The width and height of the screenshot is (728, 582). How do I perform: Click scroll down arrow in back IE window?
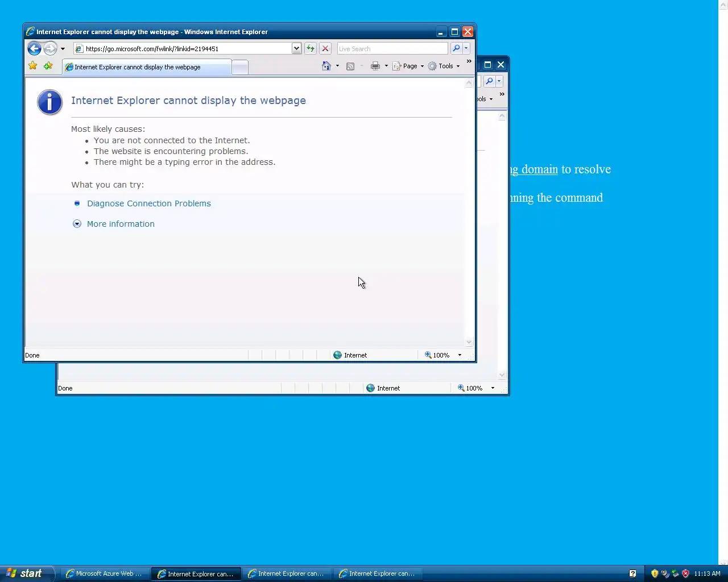(x=502, y=375)
